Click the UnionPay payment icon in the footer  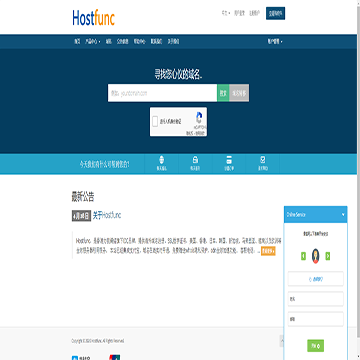115,357
